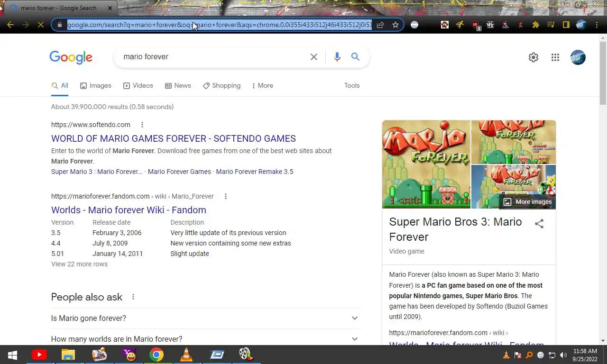Click the 'Video game' subtitle text
Screen dimensions: 607x364
click(x=407, y=251)
